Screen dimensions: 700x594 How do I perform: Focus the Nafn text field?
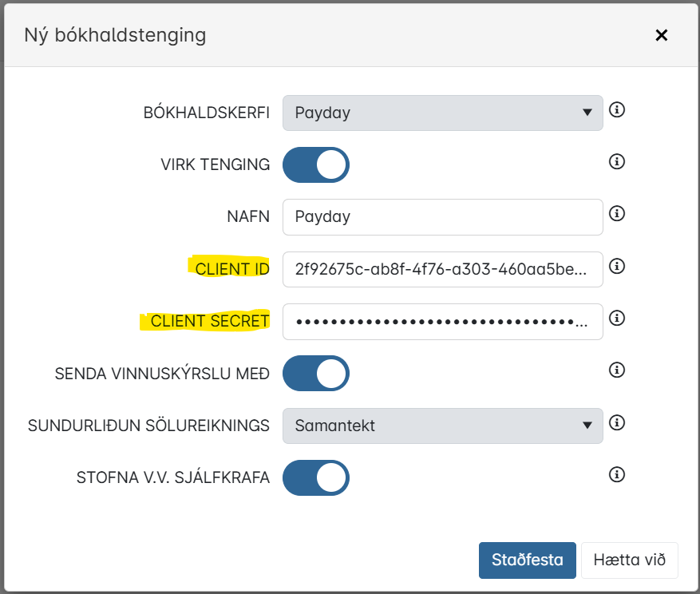tap(442, 217)
